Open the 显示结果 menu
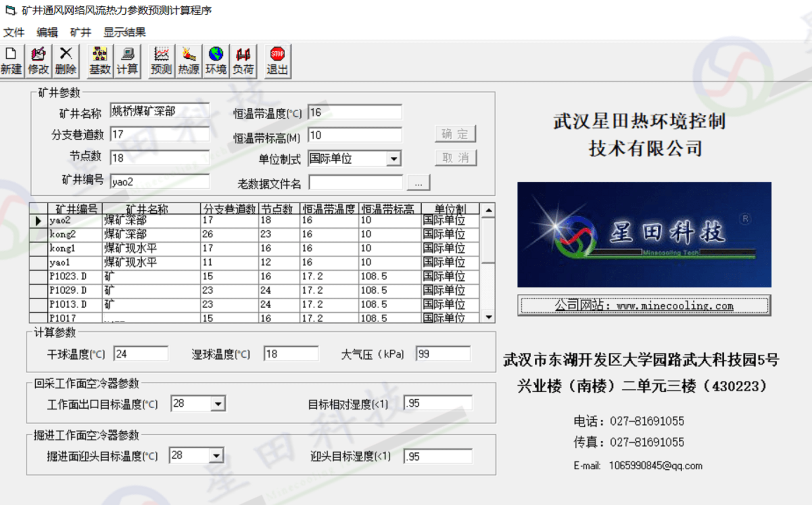 pos(125,32)
